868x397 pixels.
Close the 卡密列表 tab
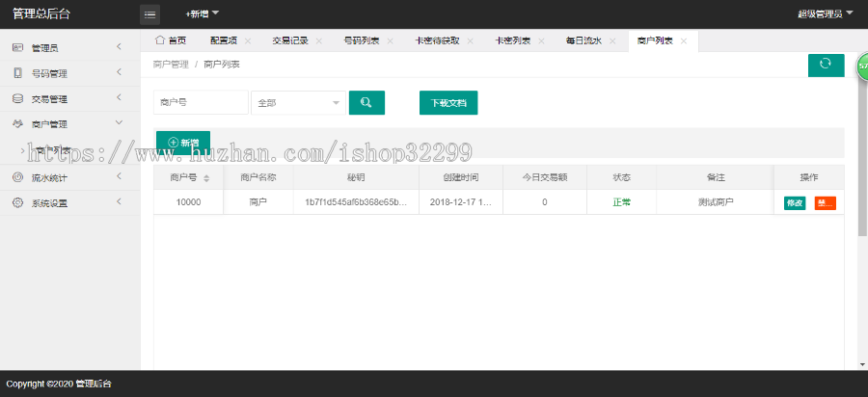coord(541,40)
